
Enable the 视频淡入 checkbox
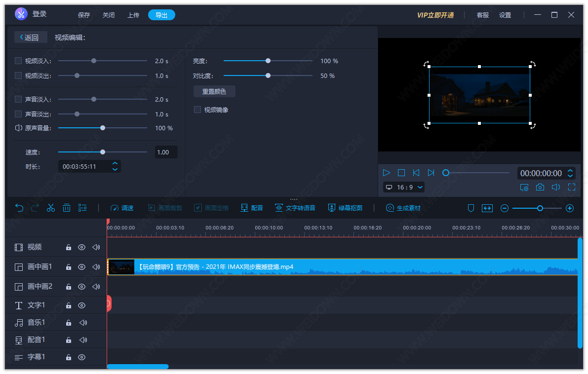click(x=18, y=61)
